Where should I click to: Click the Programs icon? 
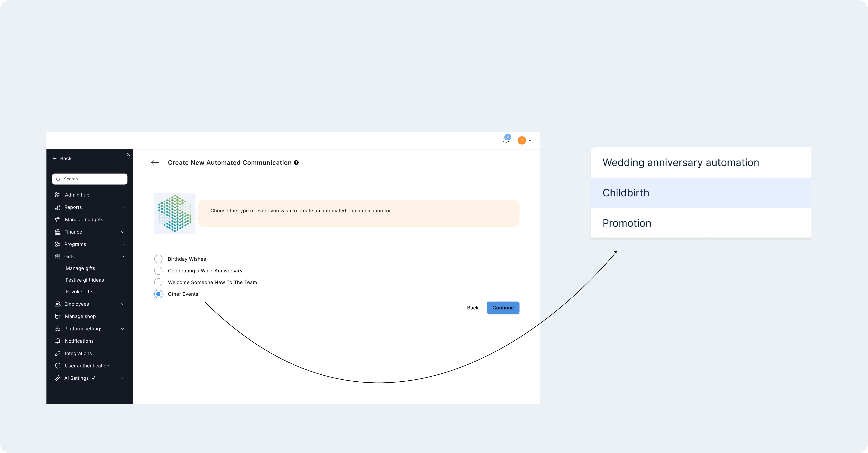(x=58, y=244)
